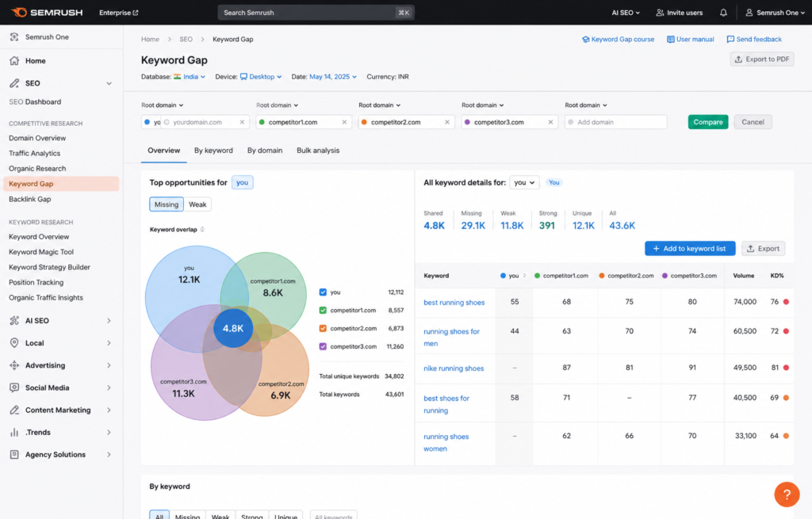
Task: Click the sort icon next to you column
Action: click(524, 276)
